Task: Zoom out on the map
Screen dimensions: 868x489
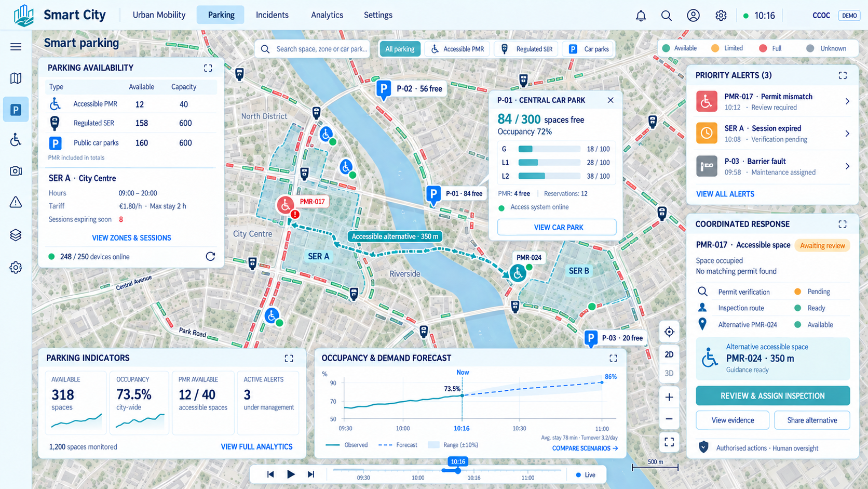Action: (669, 419)
